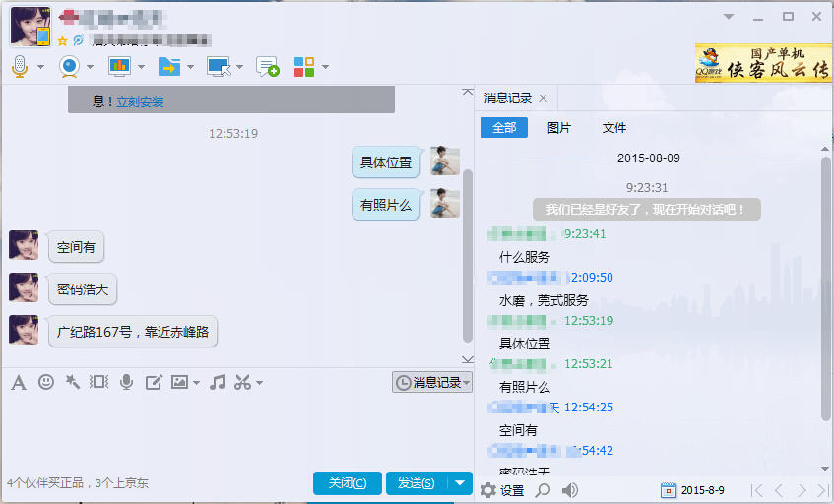Click the 发送(S) send button
Screen dimensions: 834x504
click(x=417, y=482)
